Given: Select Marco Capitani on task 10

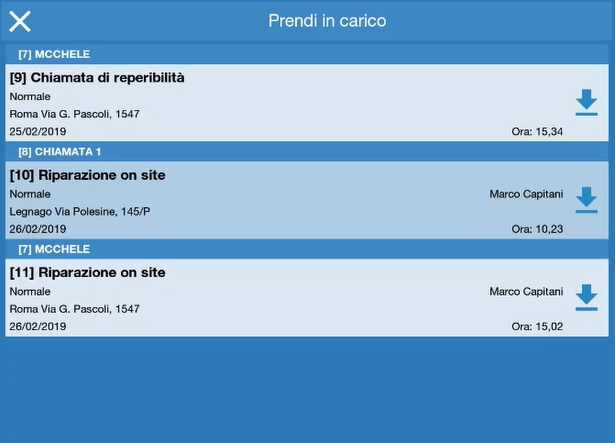Looking at the screenshot, I should coord(527,194).
